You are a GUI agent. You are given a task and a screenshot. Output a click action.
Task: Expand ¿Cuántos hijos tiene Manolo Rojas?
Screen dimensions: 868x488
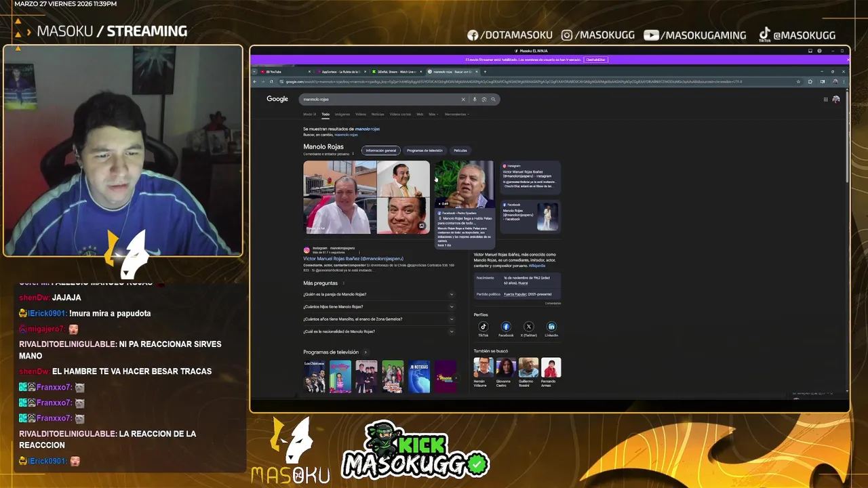(378, 307)
